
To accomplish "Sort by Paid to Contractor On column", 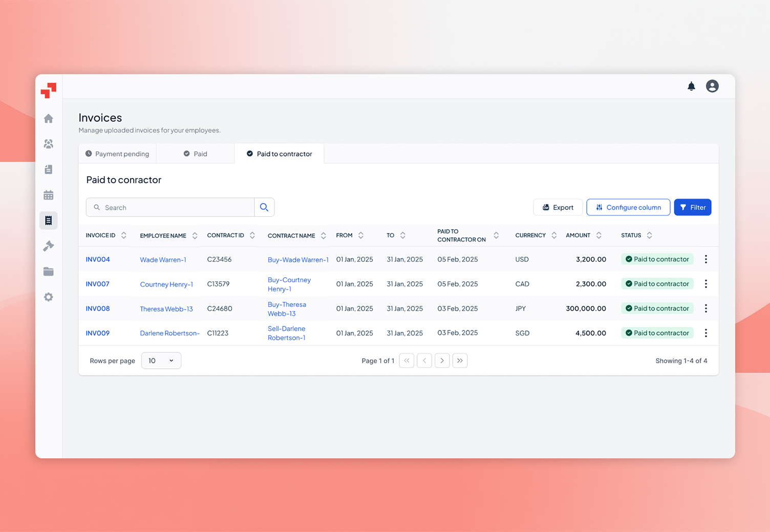I will (496, 235).
